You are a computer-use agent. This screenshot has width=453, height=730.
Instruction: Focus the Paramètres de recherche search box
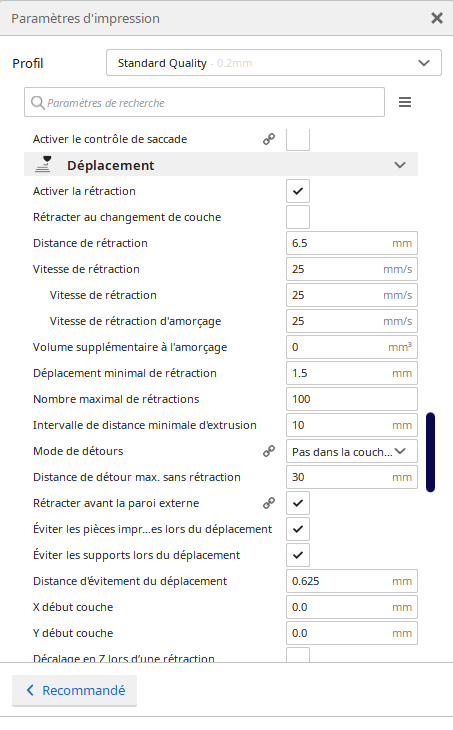(x=204, y=102)
